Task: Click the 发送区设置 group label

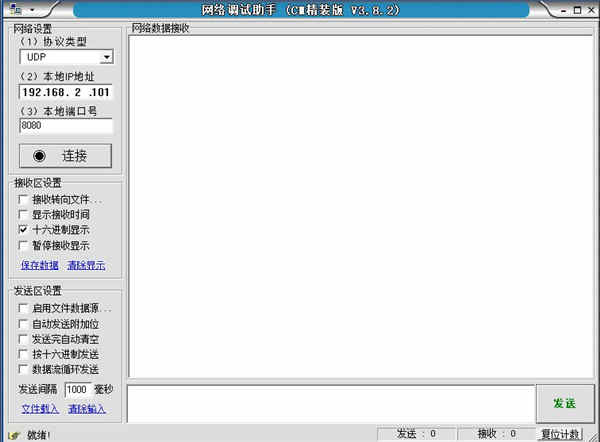Action: (38, 291)
